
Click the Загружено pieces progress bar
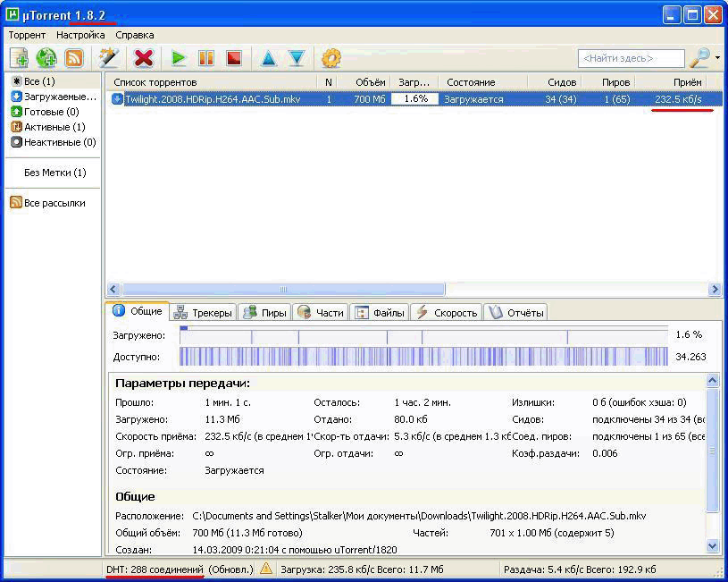[x=423, y=334]
